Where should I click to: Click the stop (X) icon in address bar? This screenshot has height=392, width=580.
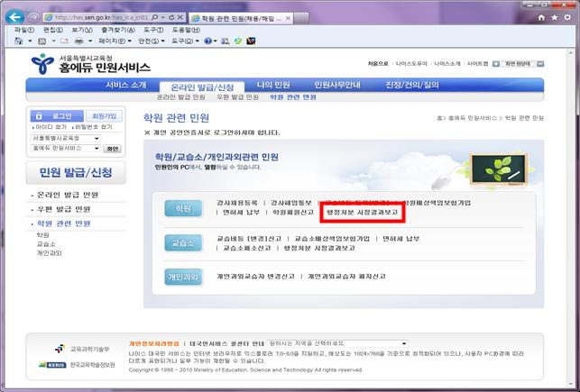180,17
